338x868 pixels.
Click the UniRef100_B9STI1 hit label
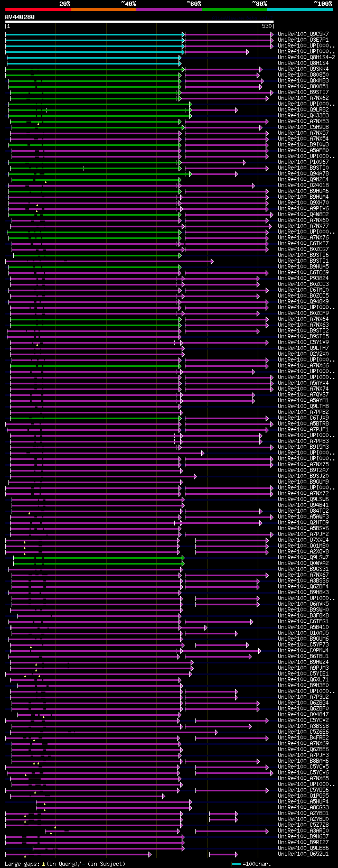(x=303, y=261)
